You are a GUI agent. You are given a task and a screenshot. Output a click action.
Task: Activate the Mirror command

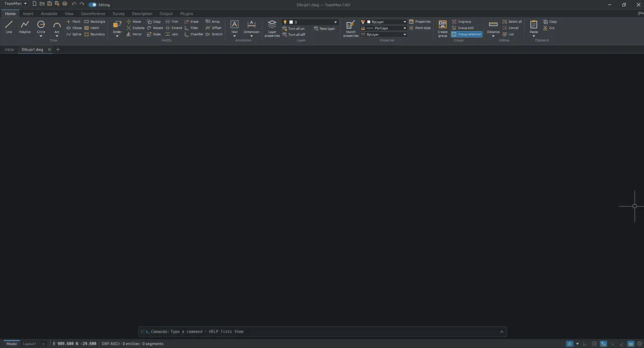point(134,34)
